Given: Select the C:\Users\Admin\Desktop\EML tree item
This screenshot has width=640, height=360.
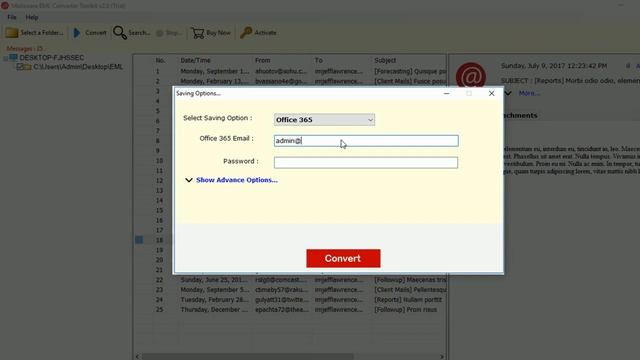Looking at the screenshot, I should tap(78, 67).
